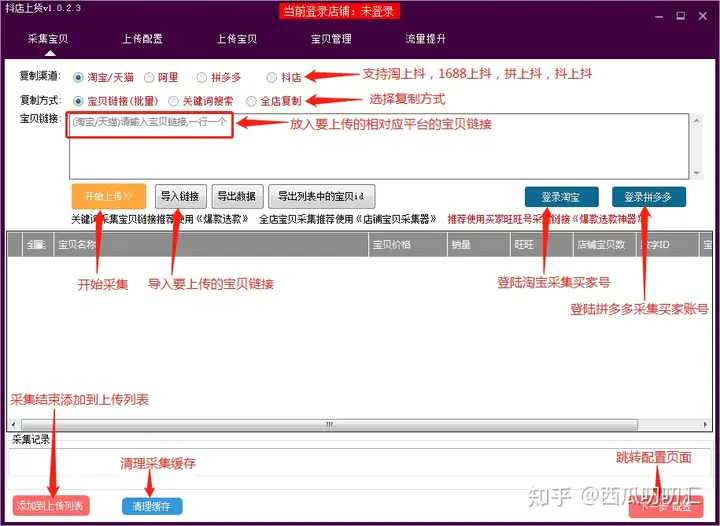The width and height of the screenshot is (720, 526).
Task: Go to the 宝贝管理 tab
Action: coord(331,39)
